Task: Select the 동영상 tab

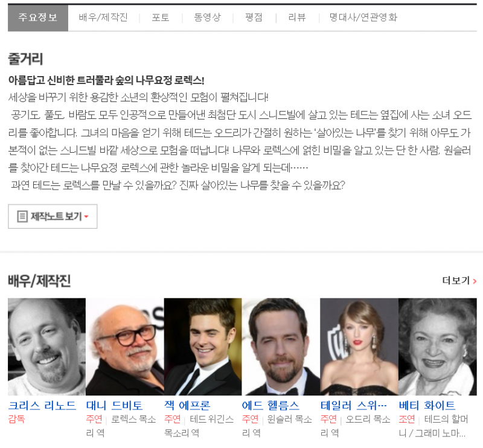Action: pos(207,18)
